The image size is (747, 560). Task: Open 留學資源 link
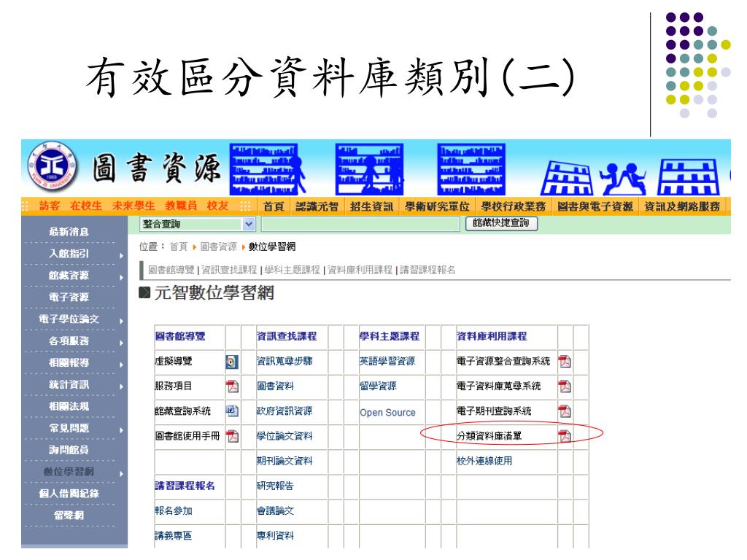coord(378,386)
